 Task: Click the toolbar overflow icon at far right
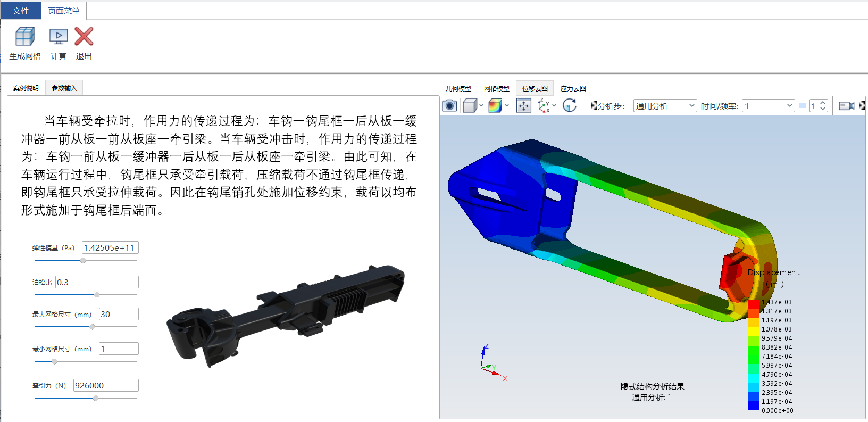pyautogui.click(x=862, y=105)
